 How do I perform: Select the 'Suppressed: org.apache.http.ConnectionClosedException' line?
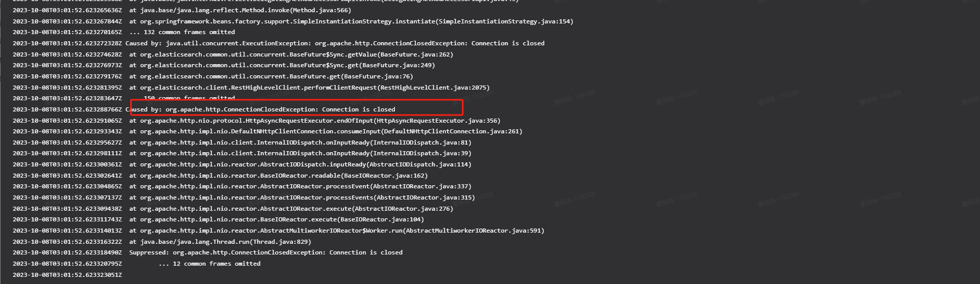[x=207, y=252]
